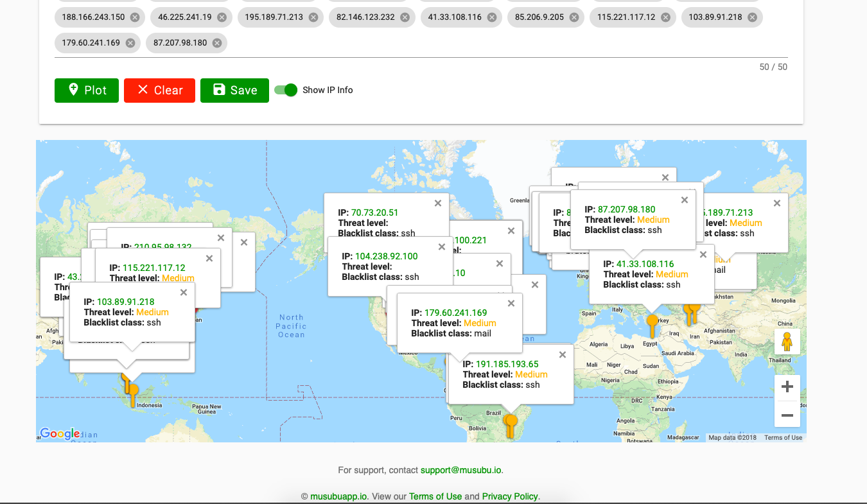Remove the 85.206.9.205 IP chip
The image size is (867, 504).
point(574,17)
